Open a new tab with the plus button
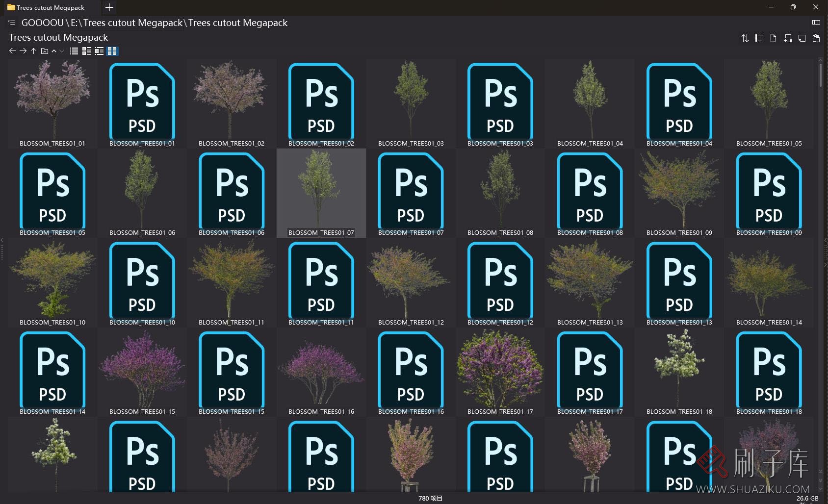 click(x=109, y=7)
